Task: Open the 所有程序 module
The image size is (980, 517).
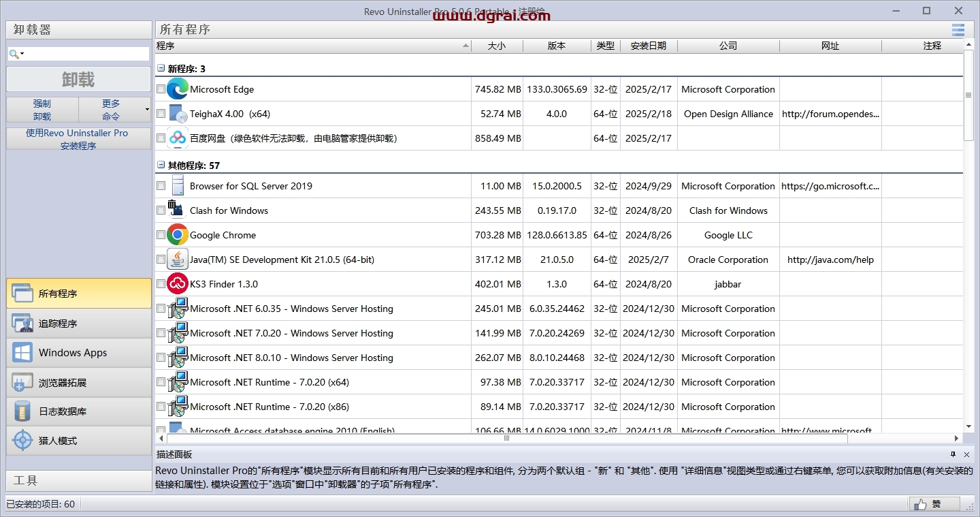Action: pyautogui.click(x=79, y=294)
